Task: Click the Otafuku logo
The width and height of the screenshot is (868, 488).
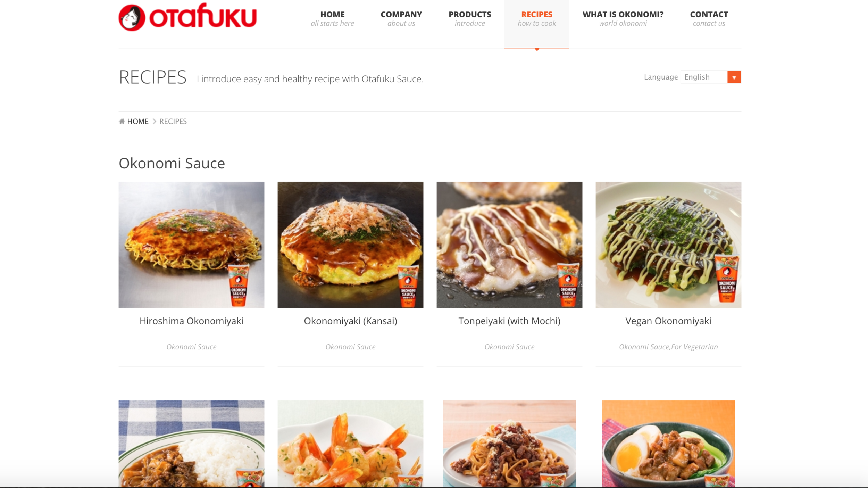Action: click(187, 17)
